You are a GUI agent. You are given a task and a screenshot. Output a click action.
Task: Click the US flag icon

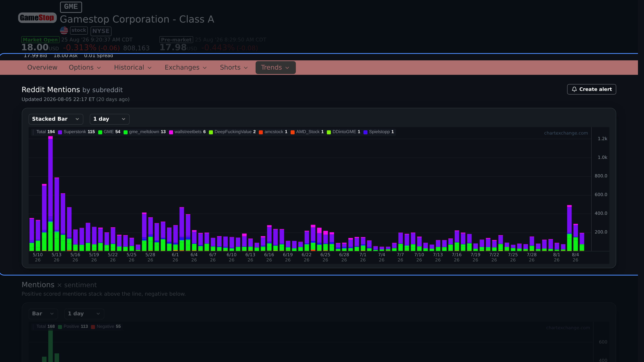pyautogui.click(x=64, y=31)
